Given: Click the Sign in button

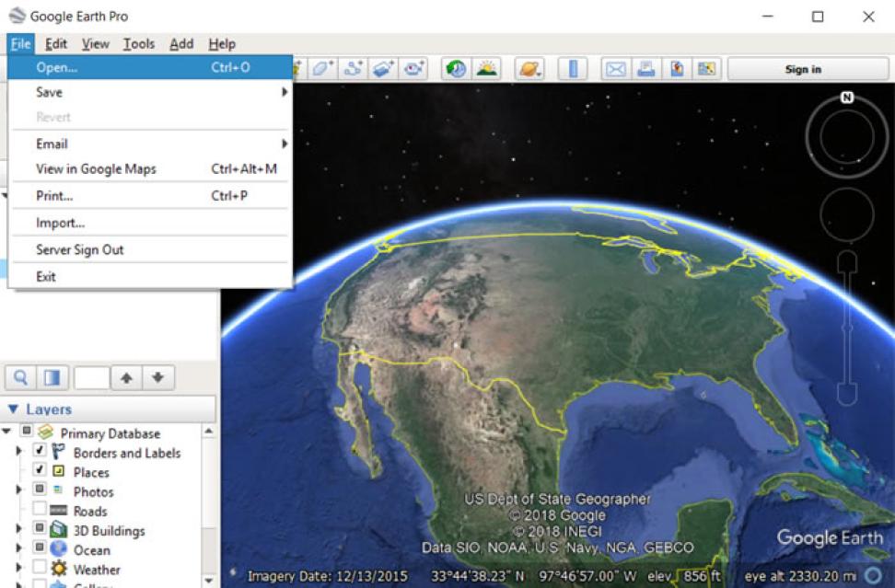Looking at the screenshot, I should 808,69.
